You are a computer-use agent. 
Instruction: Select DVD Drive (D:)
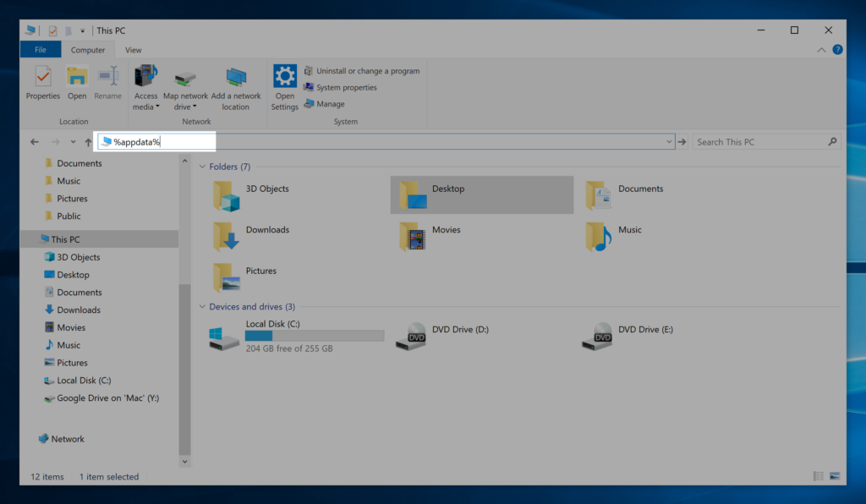443,336
